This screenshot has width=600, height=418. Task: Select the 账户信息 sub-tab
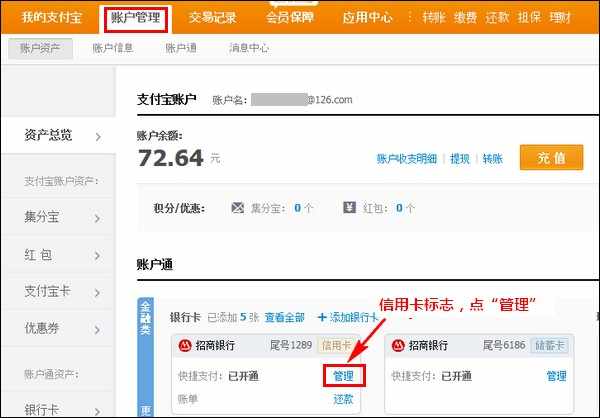[112, 48]
